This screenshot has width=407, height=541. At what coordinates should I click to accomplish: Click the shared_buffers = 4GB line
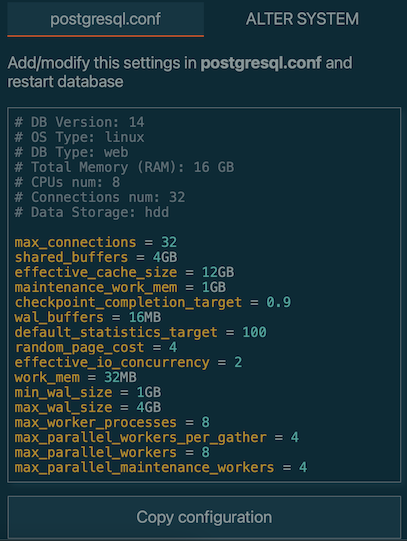pyautogui.click(x=96, y=257)
